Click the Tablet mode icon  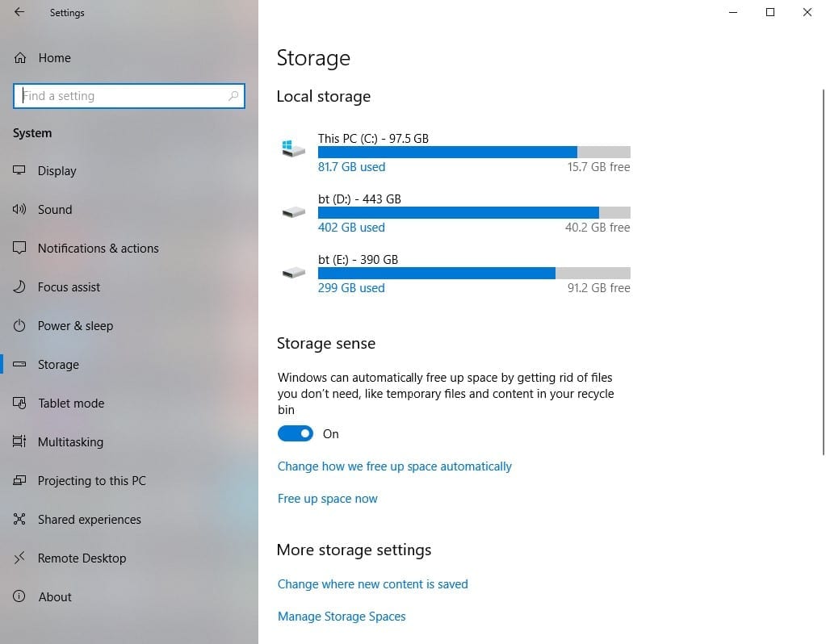pyautogui.click(x=19, y=403)
